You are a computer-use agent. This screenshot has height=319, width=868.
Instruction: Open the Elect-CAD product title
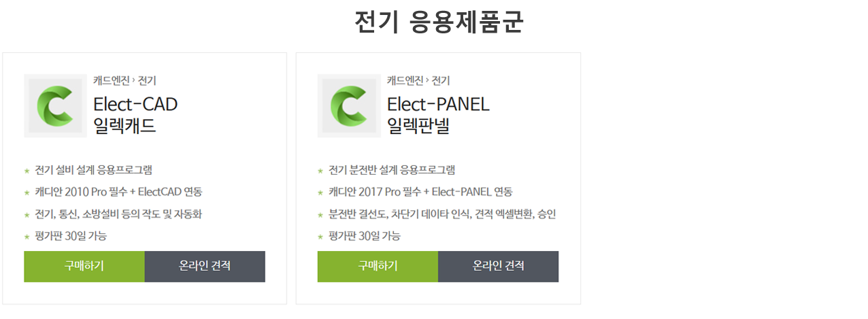tap(135, 104)
